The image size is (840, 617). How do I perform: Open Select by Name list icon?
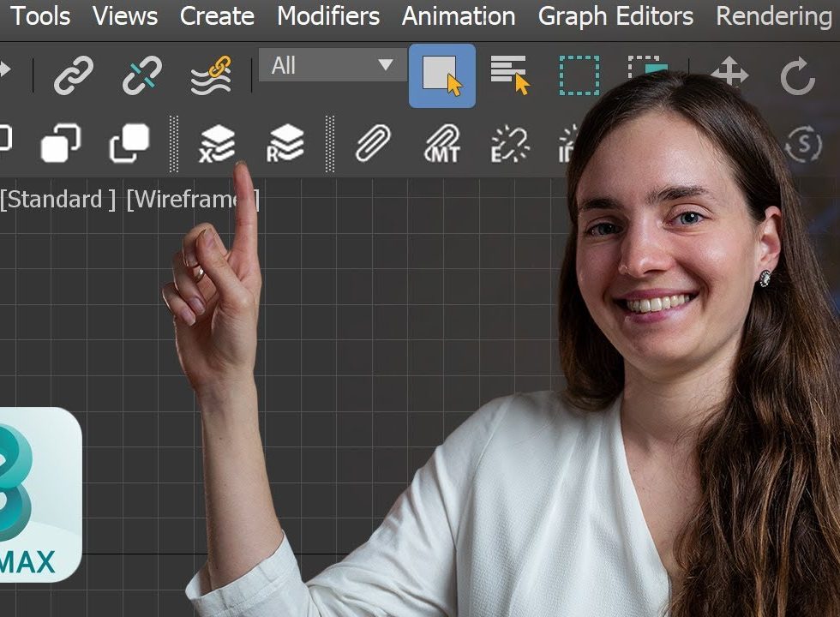tap(509, 75)
